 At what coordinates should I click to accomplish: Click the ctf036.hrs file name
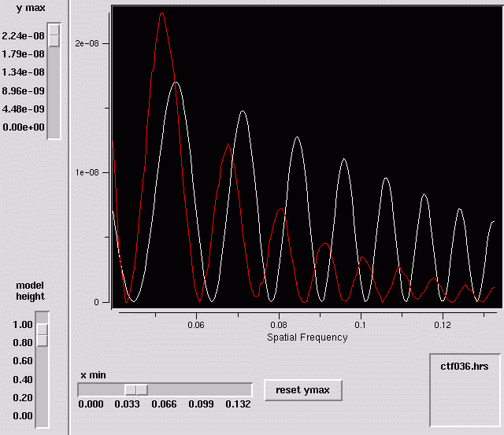465,367
